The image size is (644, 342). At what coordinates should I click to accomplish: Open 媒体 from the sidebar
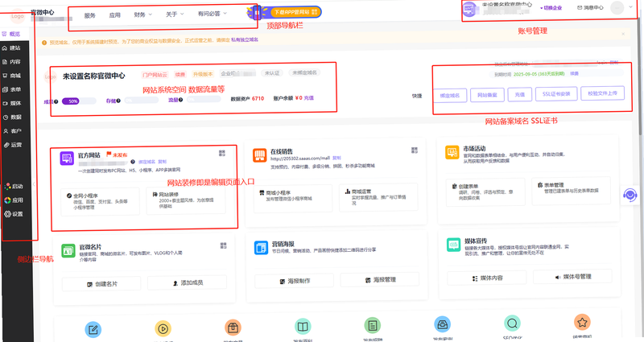11,104
